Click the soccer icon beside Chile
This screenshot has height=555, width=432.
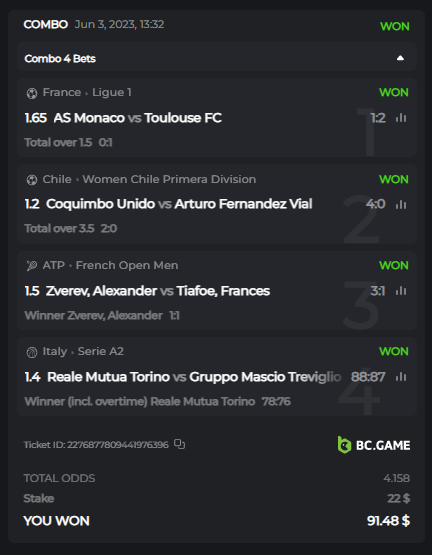[x=32, y=180]
